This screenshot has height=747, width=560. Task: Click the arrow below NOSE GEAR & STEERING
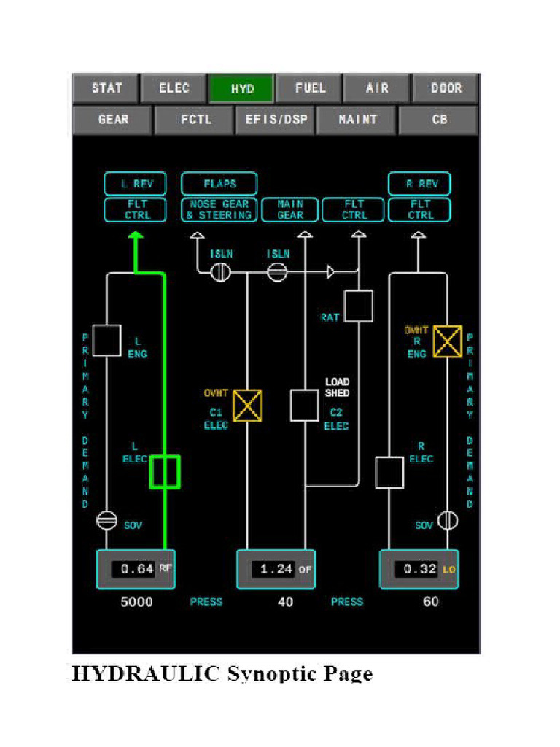coord(197,235)
